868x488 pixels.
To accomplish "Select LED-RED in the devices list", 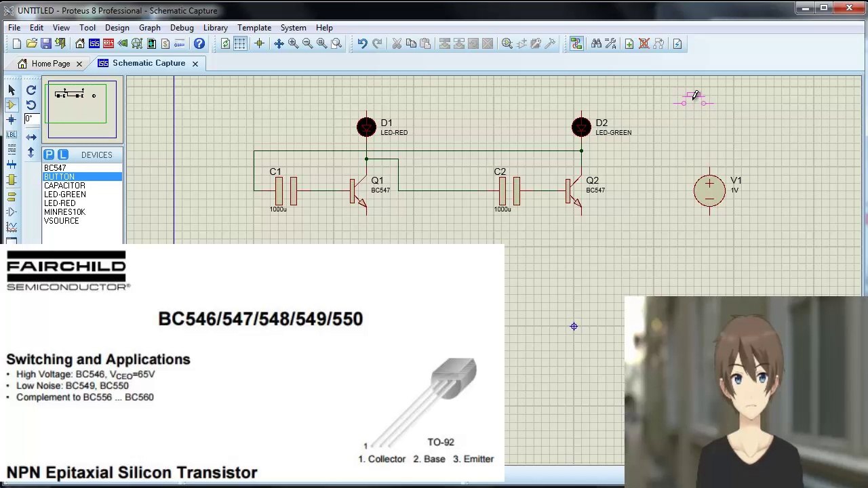I will tap(82, 203).
